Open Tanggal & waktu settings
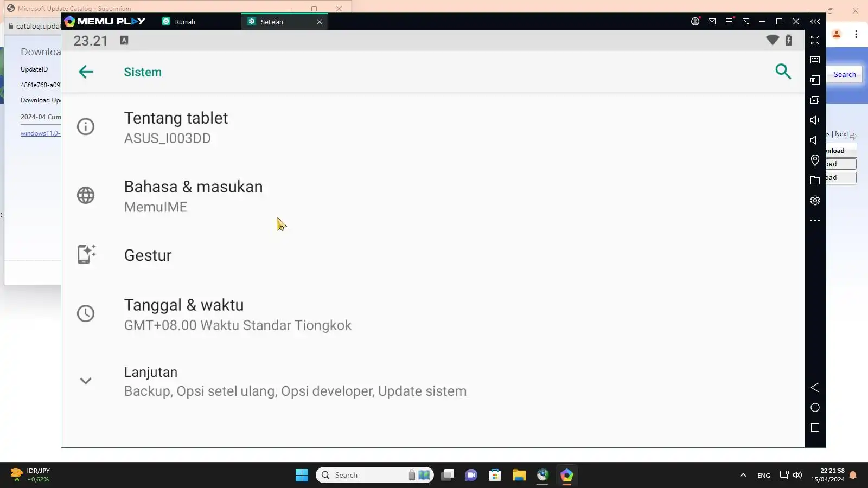Screen dimensions: 868x488 click(432, 314)
